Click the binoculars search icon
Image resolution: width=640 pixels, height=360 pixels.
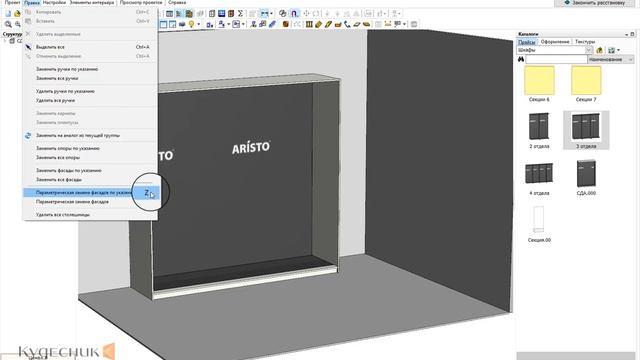click(x=521, y=60)
